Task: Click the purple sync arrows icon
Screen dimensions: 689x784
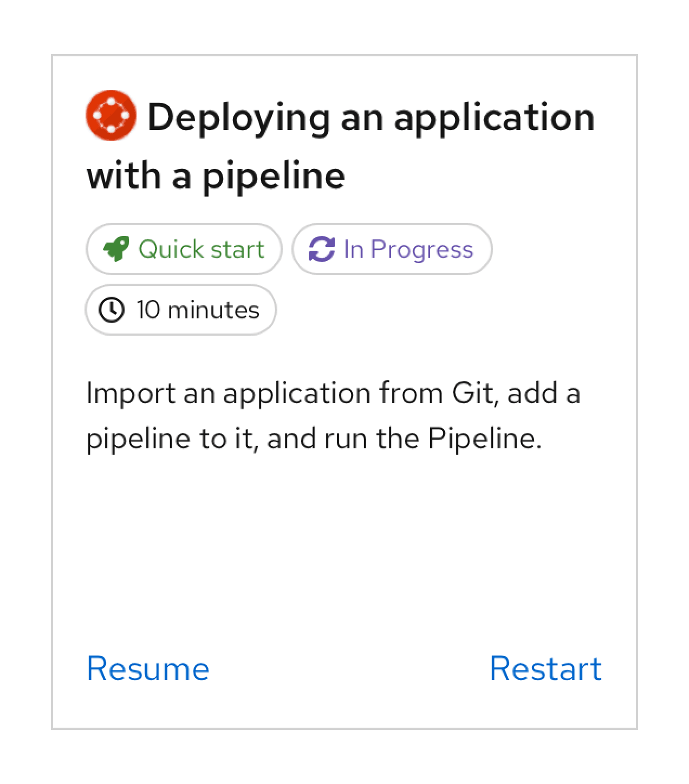Action: pos(322,249)
